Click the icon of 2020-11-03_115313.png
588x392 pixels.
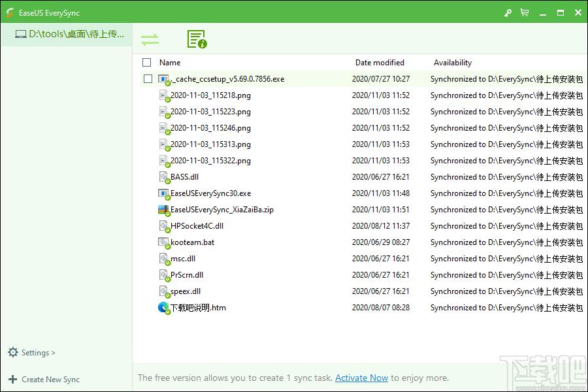pos(164,145)
